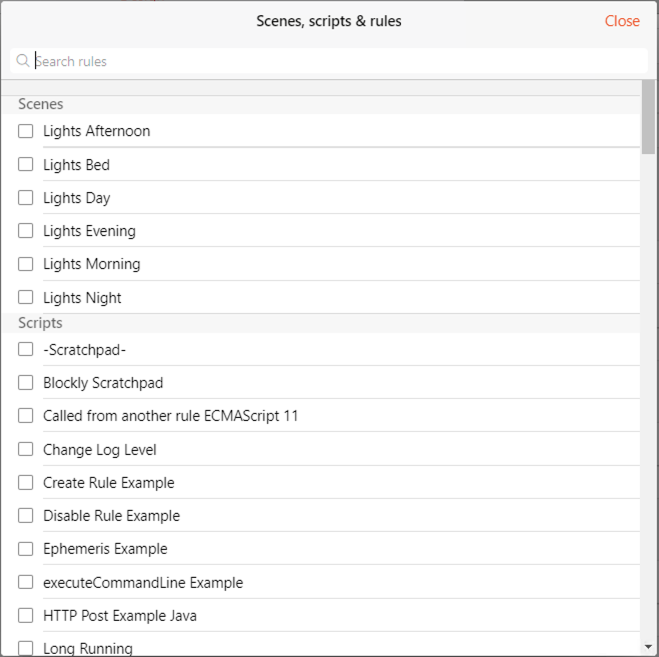This screenshot has height=657, width=659.
Task: Select the Blockly Scratchpad checkbox
Action: [x=26, y=383]
